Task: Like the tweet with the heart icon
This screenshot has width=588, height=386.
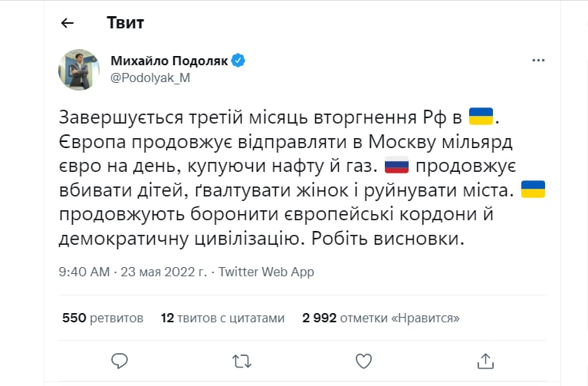Action: [x=363, y=360]
